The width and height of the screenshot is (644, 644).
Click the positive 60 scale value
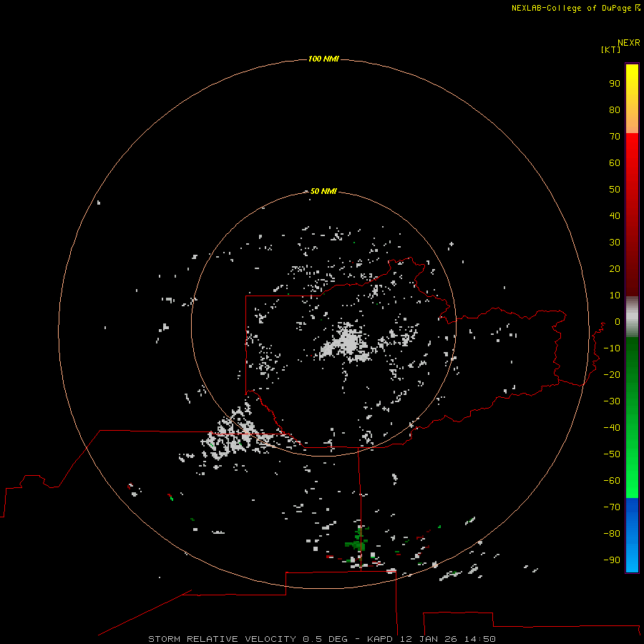tap(615, 163)
